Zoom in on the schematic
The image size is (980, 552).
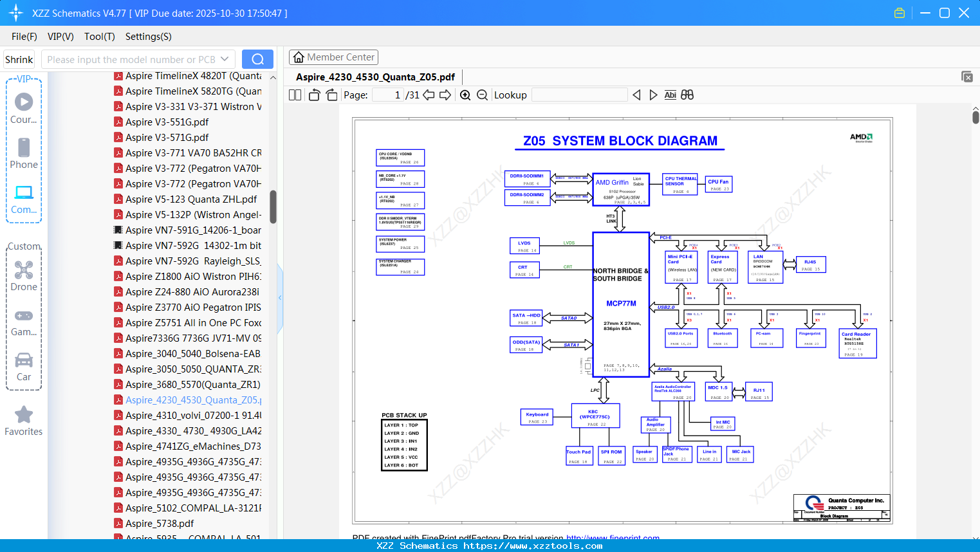[465, 95]
